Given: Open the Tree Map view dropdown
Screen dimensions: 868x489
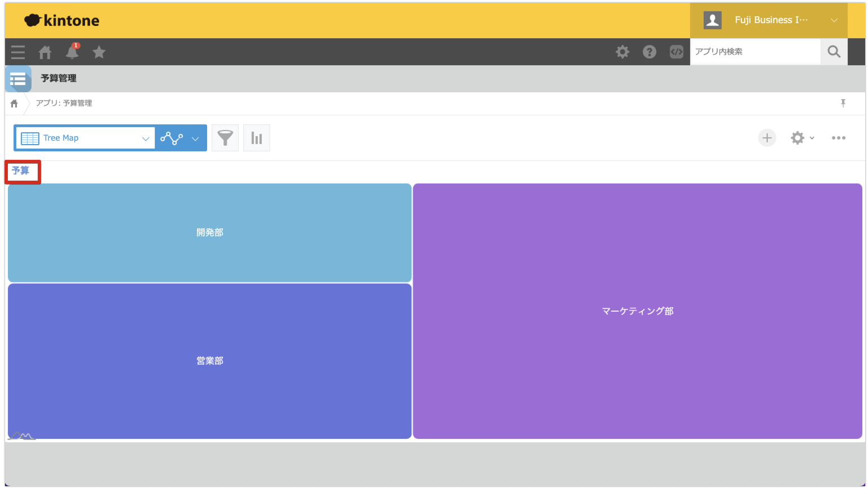Looking at the screenshot, I should [x=85, y=138].
